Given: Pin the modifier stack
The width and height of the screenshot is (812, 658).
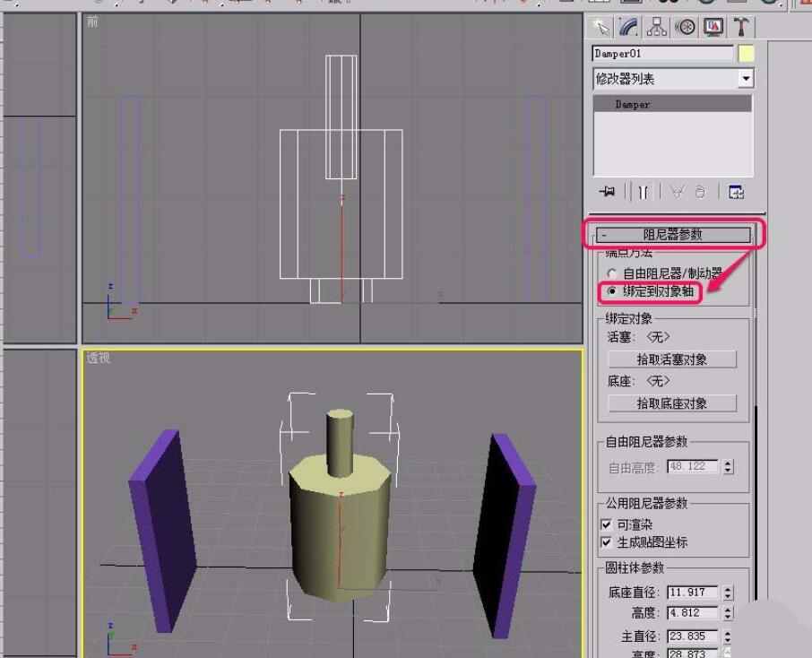Looking at the screenshot, I should (607, 191).
